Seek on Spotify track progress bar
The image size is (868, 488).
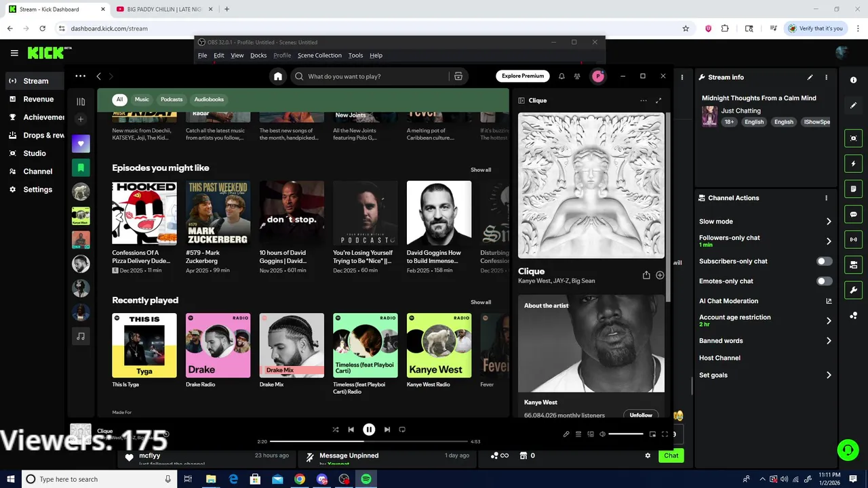(x=370, y=442)
